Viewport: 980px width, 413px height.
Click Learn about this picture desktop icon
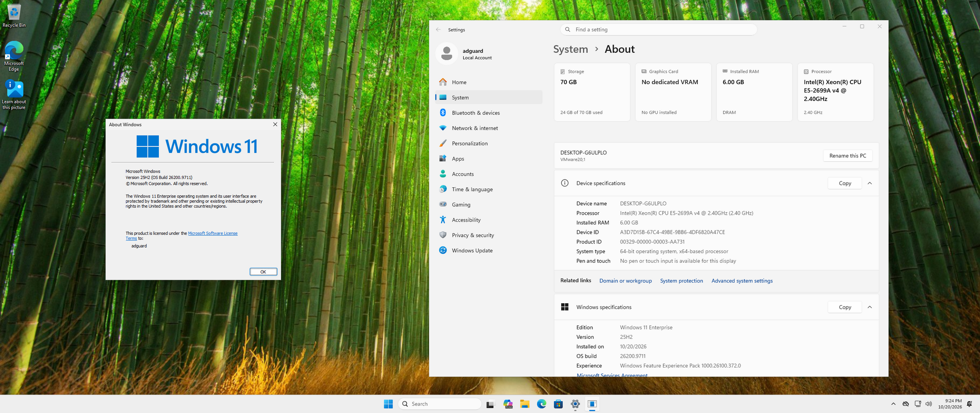tap(14, 95)
